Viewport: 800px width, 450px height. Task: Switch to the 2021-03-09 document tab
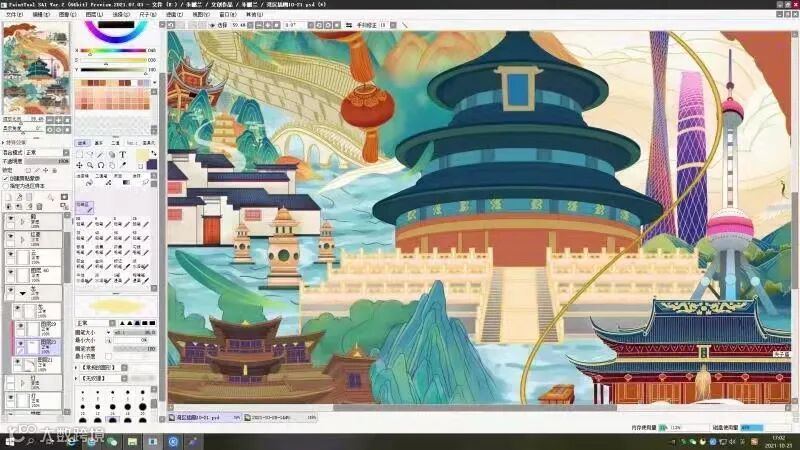(x=280, y=417)
